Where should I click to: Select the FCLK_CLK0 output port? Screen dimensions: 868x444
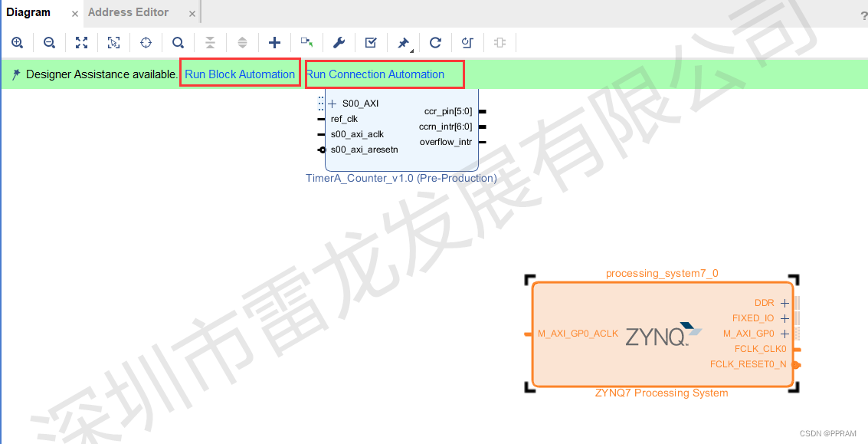(760, 349)
